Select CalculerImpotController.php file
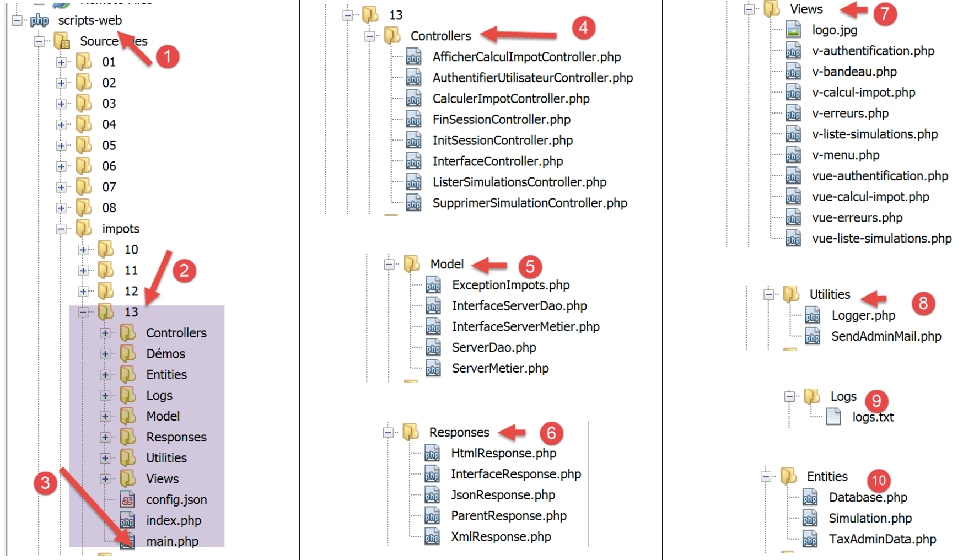Image resolution: width=963 pixels, height=560 pixels. [510, 99]
